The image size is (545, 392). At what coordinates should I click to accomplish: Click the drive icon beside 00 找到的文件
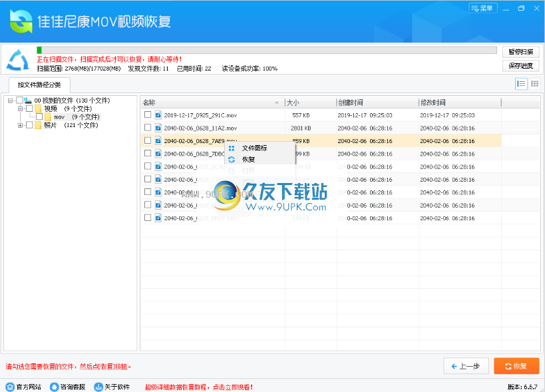coord(28,100)
